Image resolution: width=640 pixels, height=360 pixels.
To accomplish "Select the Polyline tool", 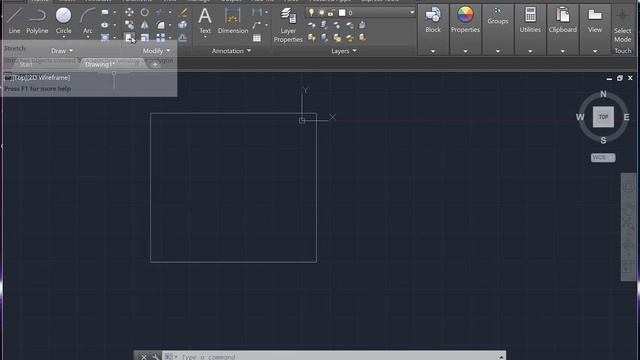I will pos(37,20).
